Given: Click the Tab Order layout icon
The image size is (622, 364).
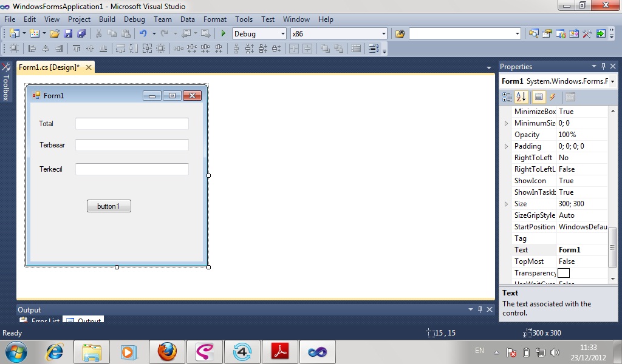Looking at the screenshot, I should pyautogui.click(x=374, y=49).
